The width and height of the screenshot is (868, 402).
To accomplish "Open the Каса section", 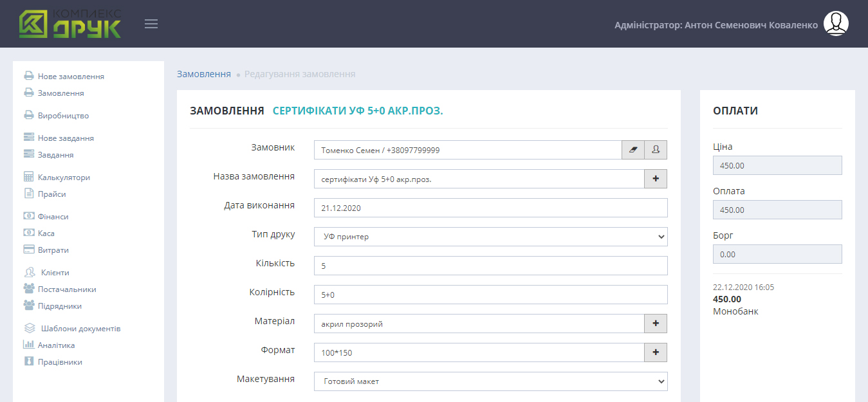I will click(46, 233).
